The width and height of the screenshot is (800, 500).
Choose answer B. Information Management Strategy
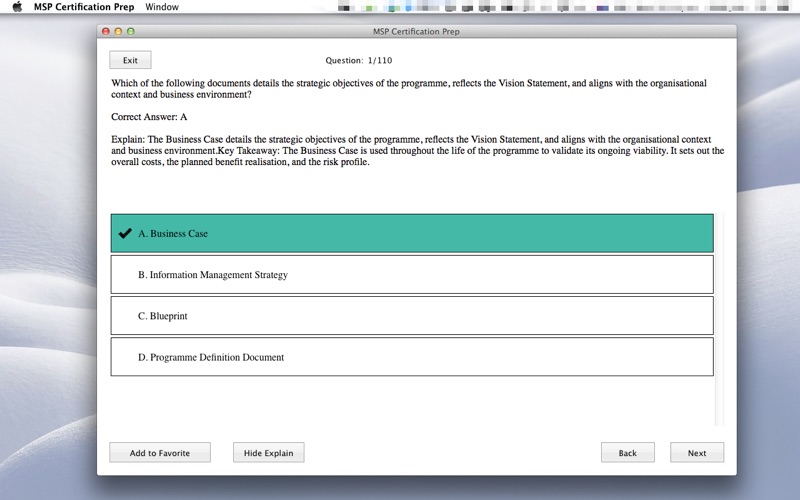pyautogui.click(x=412, y=274)
